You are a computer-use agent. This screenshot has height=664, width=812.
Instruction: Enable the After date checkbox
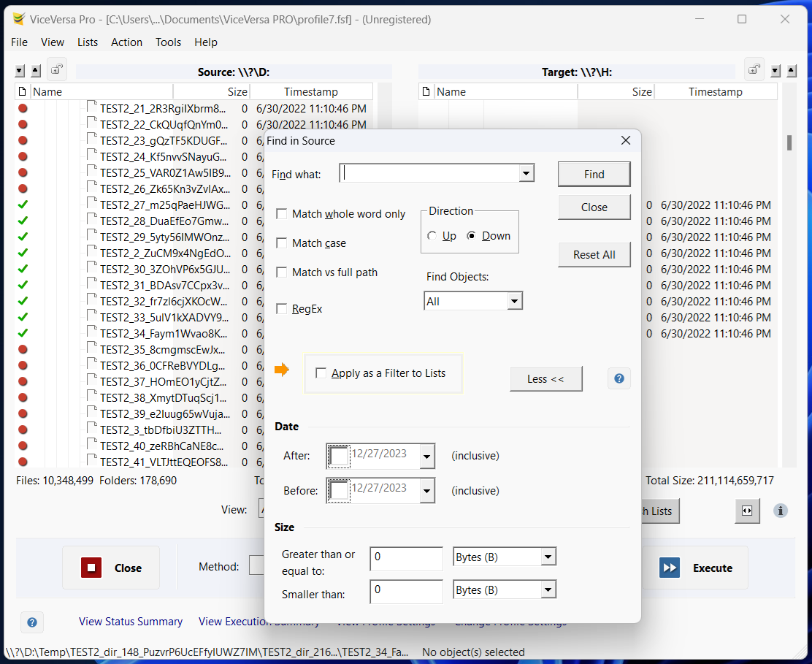pyautogui.click(x=339, y=457)
